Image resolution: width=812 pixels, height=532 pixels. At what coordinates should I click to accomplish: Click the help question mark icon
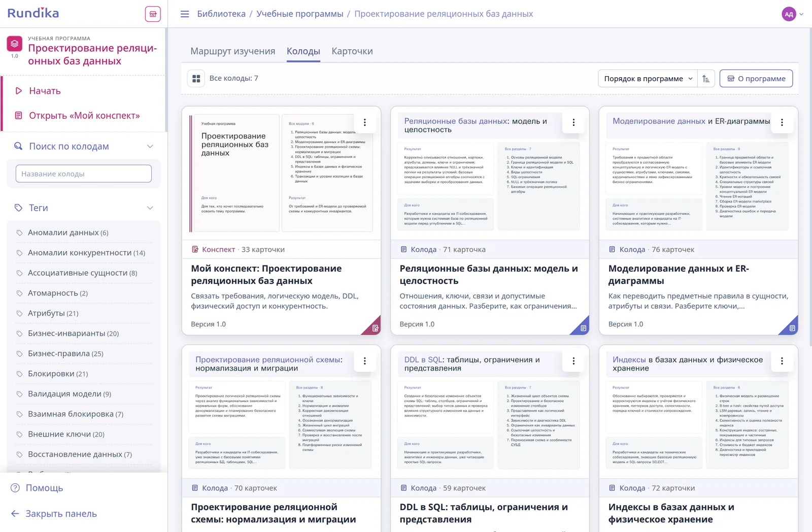pyautogui.click(x=15, y=488)
